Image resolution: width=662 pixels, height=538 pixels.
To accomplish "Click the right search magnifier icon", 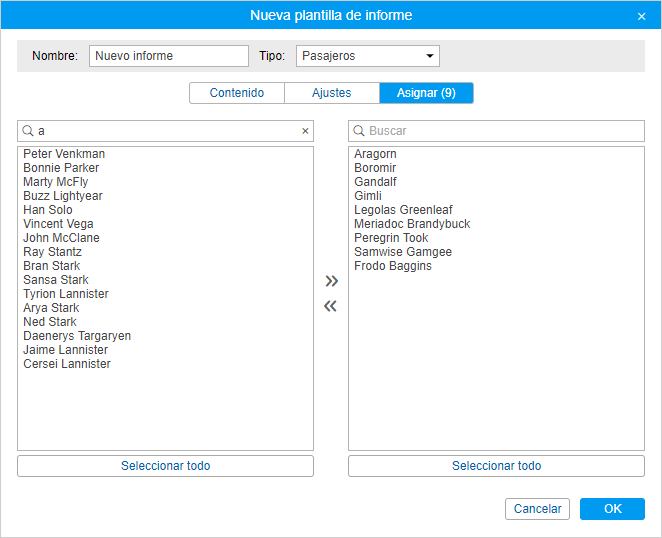I will pos(359,131).
